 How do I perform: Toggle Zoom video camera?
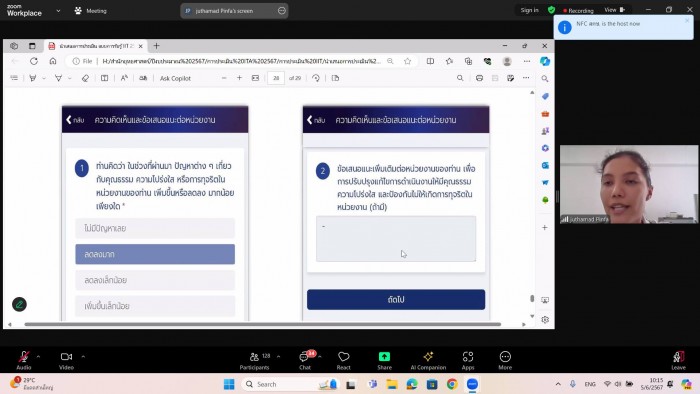pos(66,360)
